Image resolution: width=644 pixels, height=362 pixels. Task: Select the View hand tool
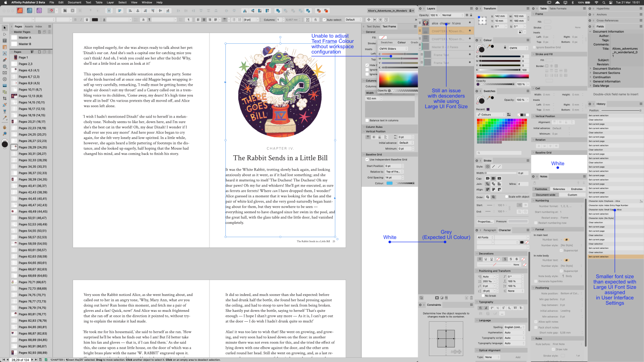point(4,127)
